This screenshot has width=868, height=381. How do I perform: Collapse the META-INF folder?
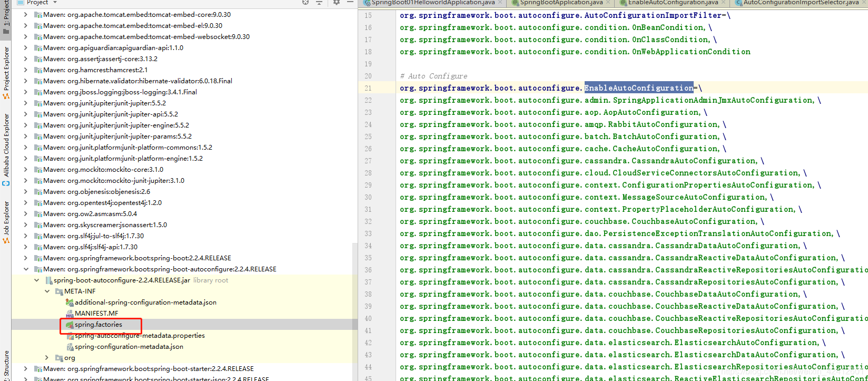(47, 291)
